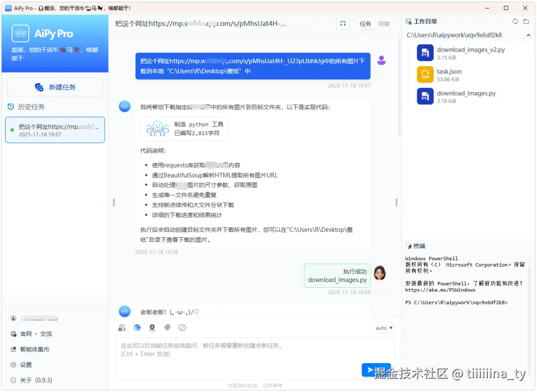Screen dimensions: 537x392
Task: Switch to the 问答 tab
Action: point(384,23)
